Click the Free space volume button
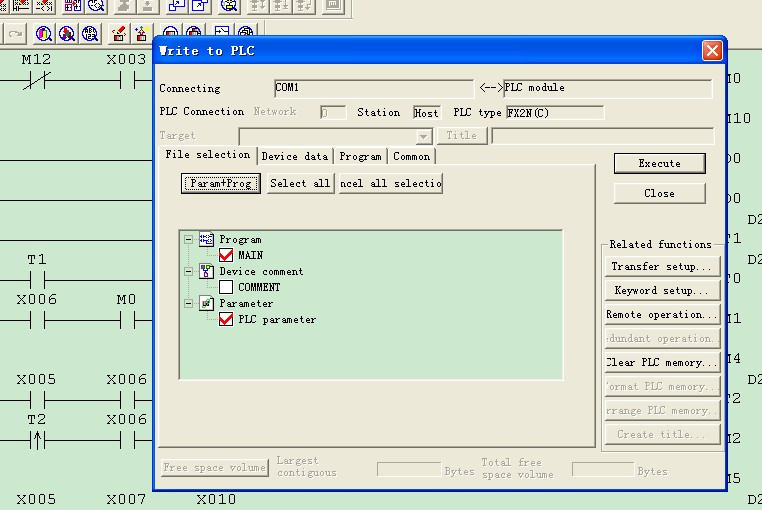Viewport: 762px width, 510px height. [214, 468]
